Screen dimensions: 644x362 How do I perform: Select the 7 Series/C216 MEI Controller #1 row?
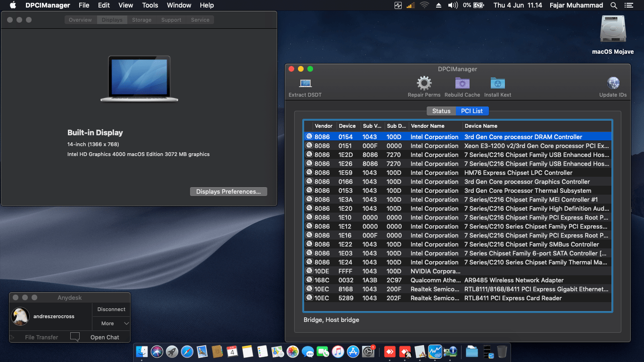tap(457, 199)
